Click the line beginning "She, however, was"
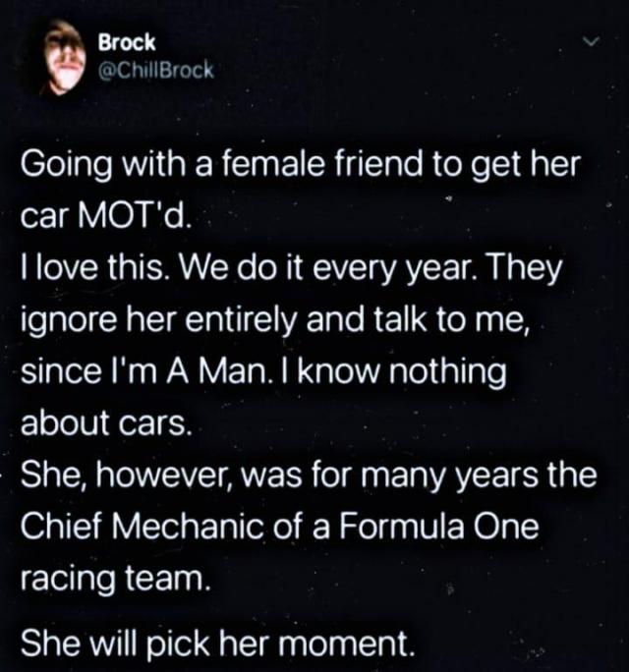Viewport: 629px width, 672px height. coord(309,475)
